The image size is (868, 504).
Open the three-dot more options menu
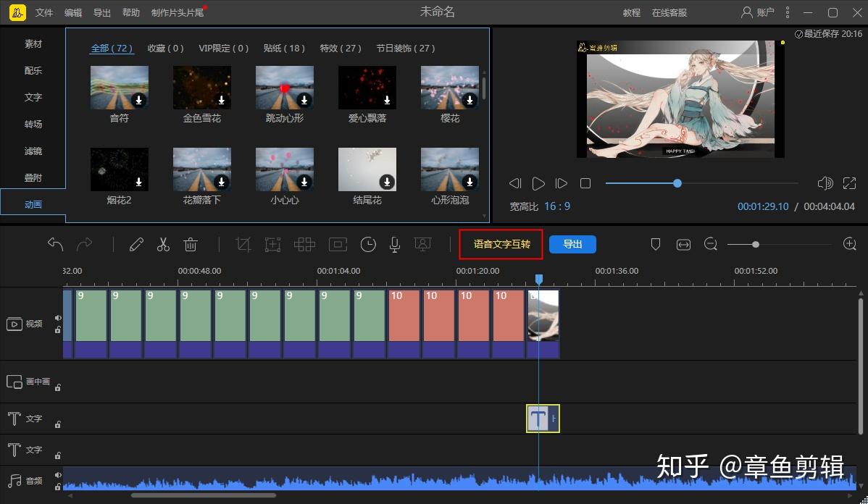787,12
